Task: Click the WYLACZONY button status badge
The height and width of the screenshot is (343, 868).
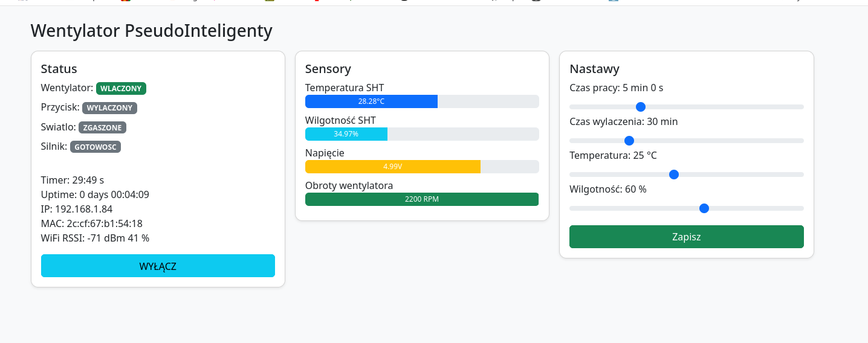Action: click(x=109, y=108)
